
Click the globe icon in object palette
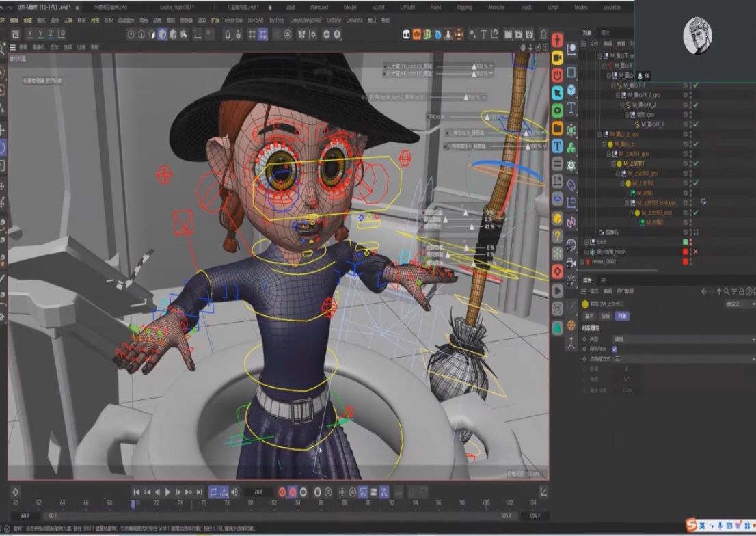coord(571,245)
